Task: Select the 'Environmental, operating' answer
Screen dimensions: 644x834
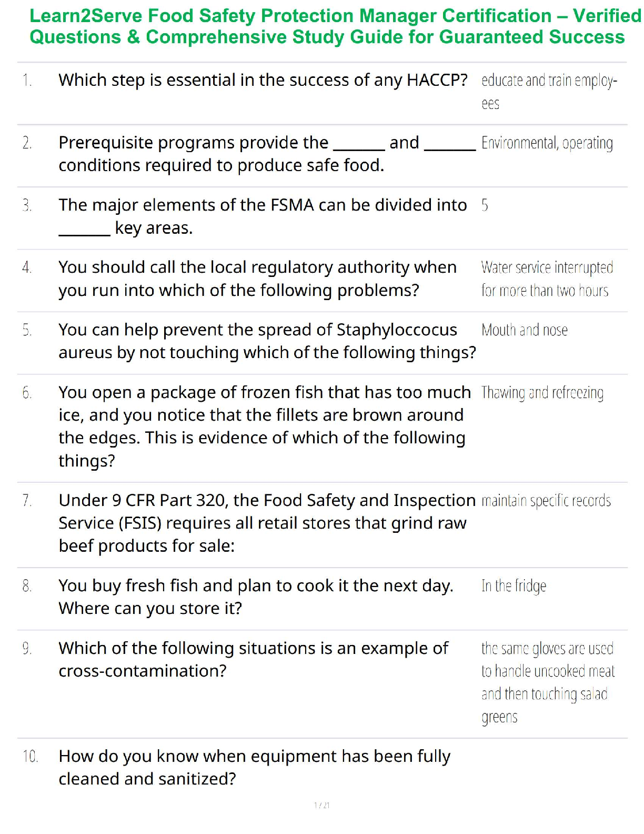Action: [x=547, y=143]
